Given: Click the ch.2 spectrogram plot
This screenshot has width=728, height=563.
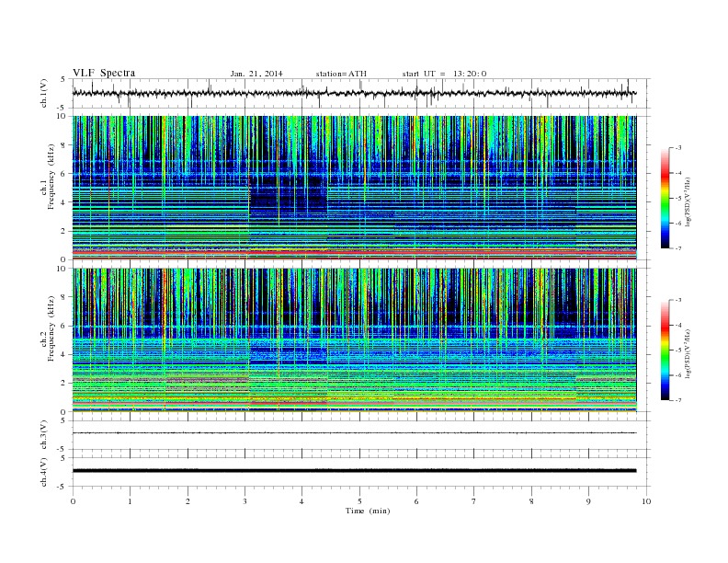Looking at the screenshot, I should (354, 340).
